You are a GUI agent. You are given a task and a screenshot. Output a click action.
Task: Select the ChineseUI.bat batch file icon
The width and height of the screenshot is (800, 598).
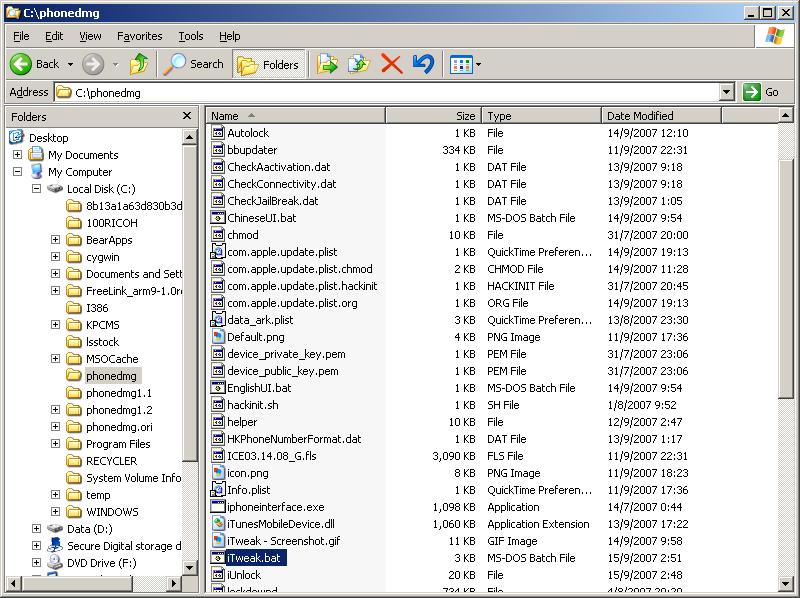[218, 218]
